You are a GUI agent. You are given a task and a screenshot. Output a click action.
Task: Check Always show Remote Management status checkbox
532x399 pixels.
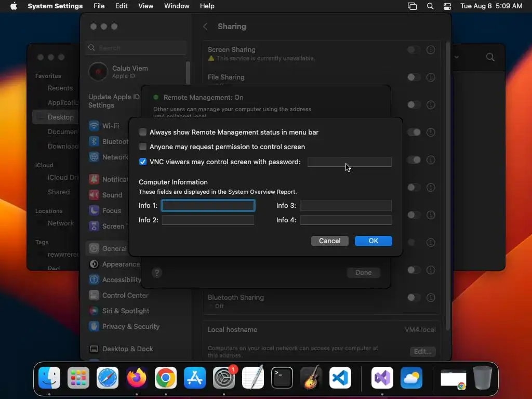[143, 132]
